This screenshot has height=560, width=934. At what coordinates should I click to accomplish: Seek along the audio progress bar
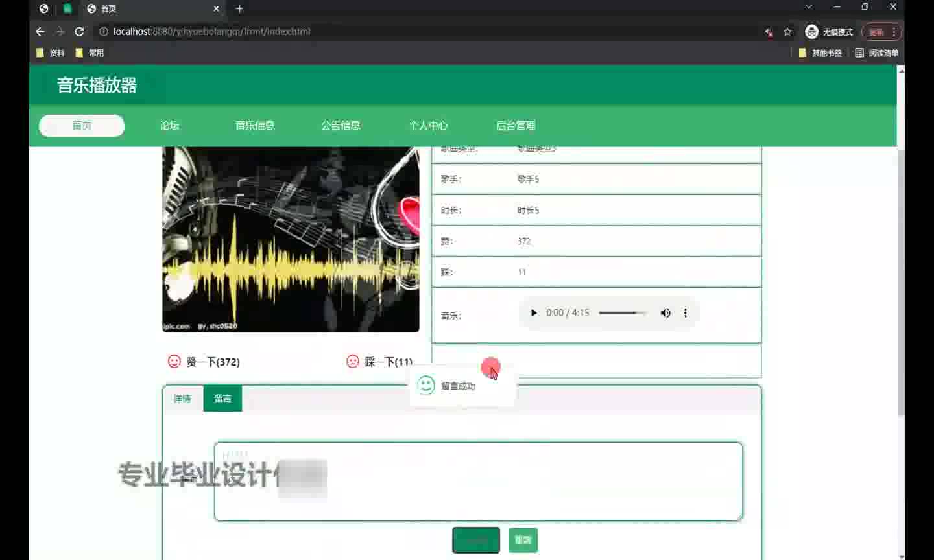pyautogui.click(x=623, y=313)
